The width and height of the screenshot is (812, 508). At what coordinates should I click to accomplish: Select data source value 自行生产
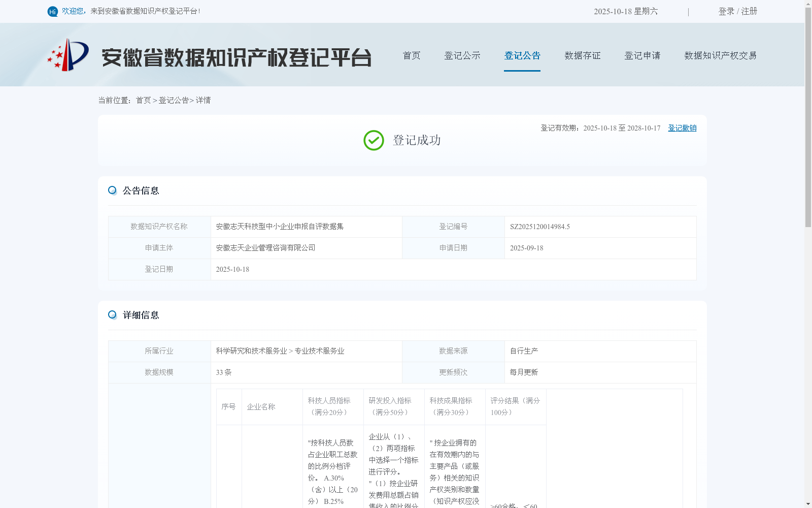524,351
